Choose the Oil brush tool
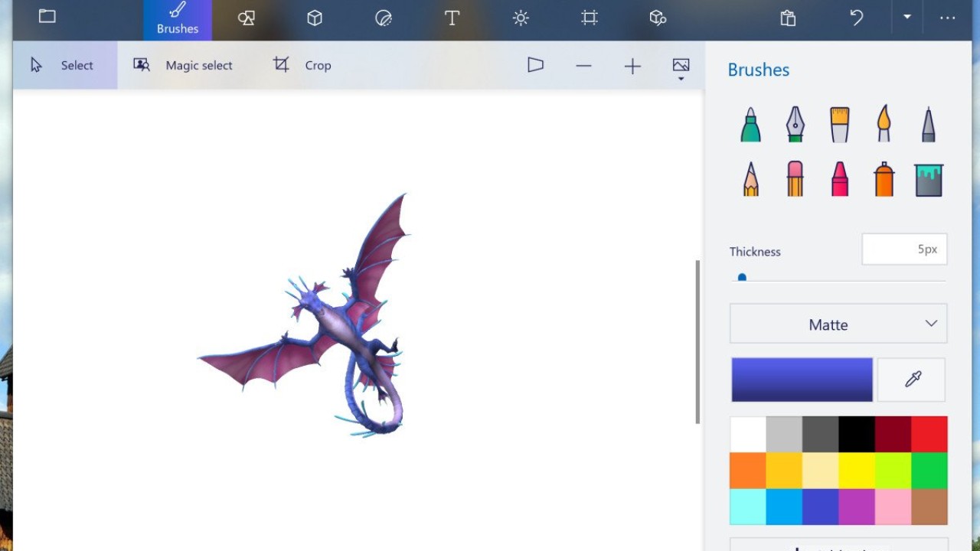 pyautogui.click(x=840, y=124)
